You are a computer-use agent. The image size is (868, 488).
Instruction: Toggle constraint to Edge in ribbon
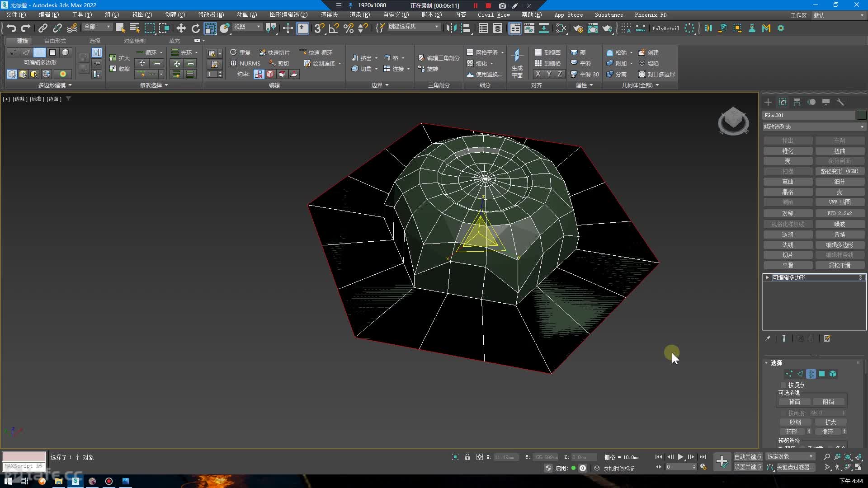[x=270, y=74]
